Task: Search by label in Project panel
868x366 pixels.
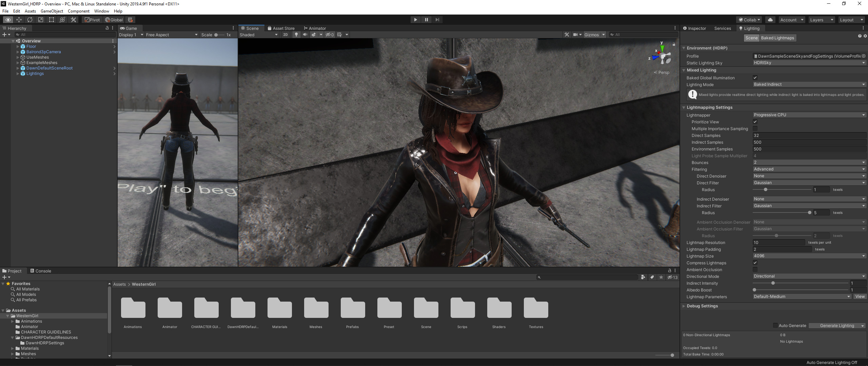Action: click(x=652, y=277)
